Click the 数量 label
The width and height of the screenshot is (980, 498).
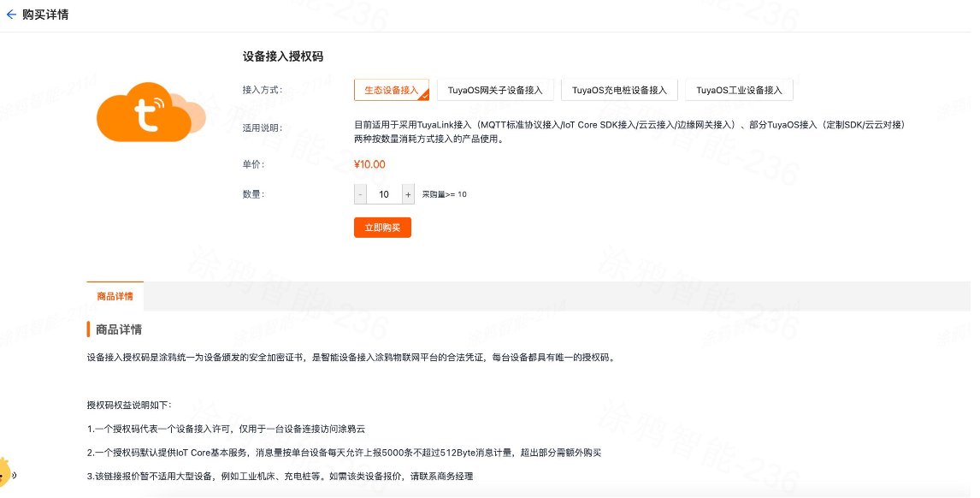click(254, 194)
